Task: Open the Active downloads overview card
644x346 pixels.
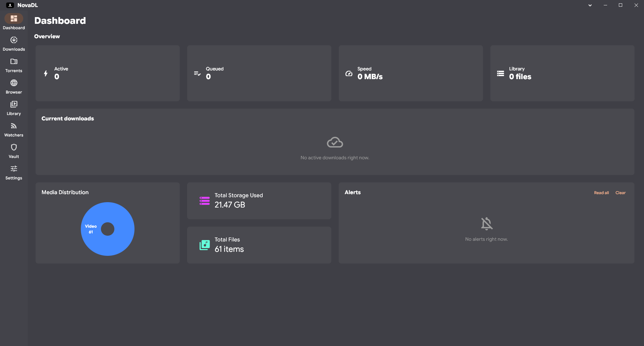Action: tap(108, 73)
